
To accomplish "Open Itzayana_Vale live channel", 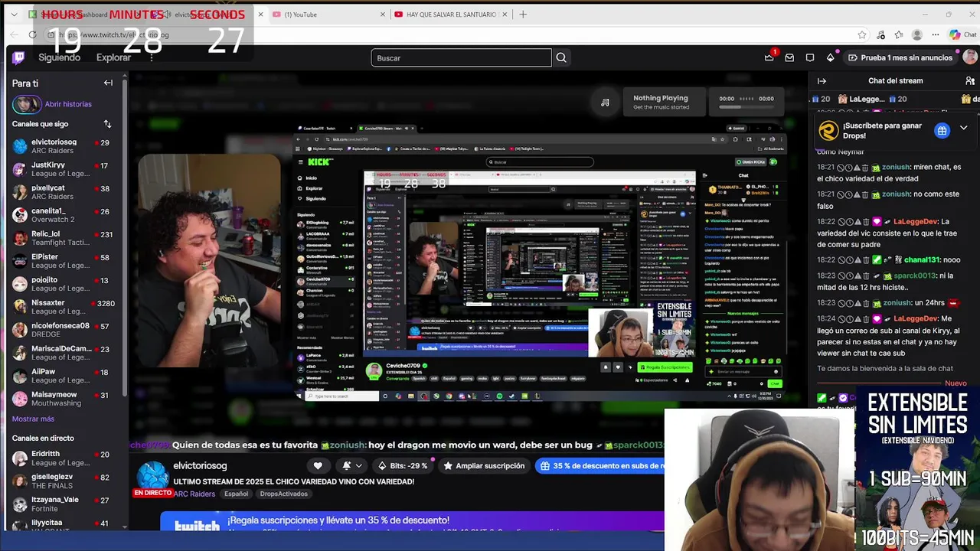I will (x=64, y=504).
